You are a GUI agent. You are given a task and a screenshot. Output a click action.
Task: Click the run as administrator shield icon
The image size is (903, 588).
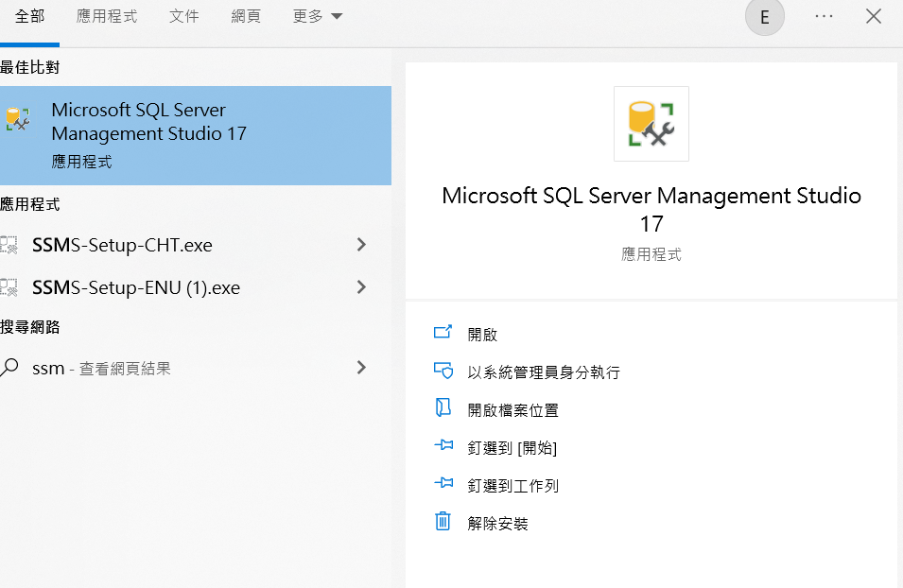(443, 371)
